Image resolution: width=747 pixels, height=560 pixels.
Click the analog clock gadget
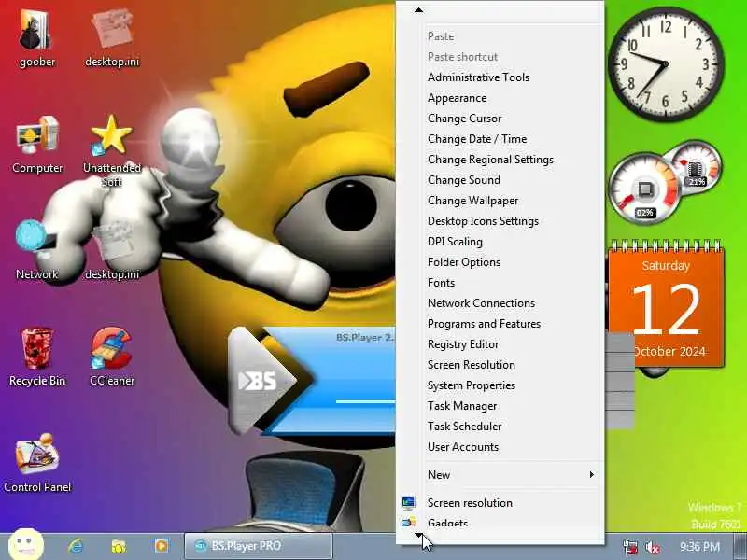click(666, 63)
